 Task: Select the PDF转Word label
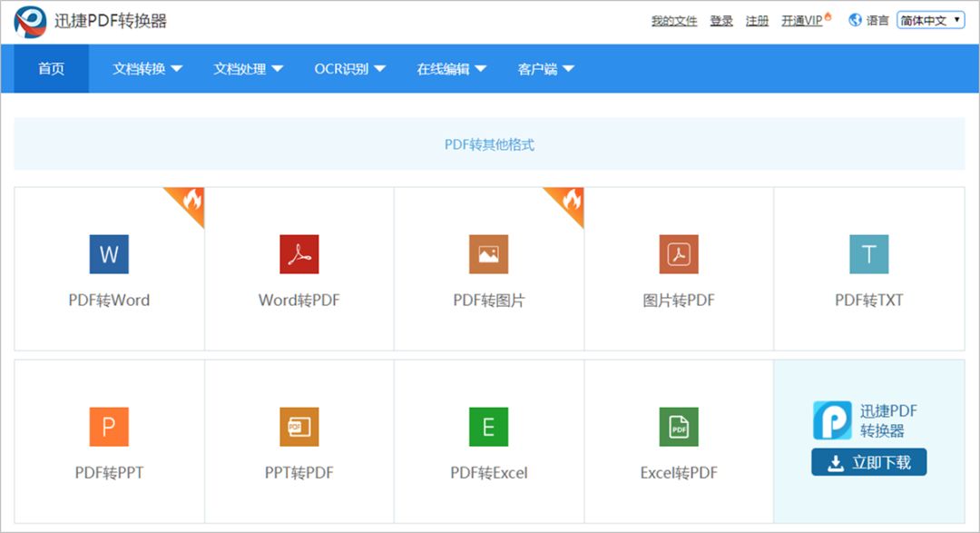[109, 301]
